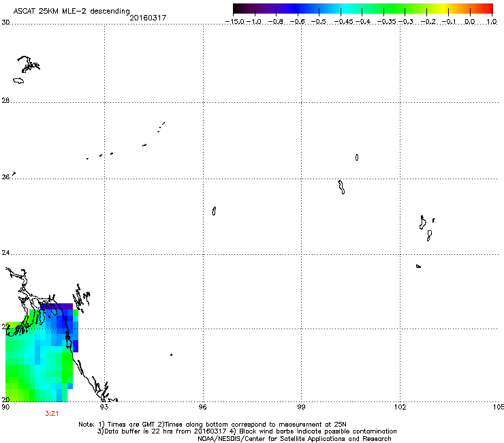Viewport: 504px width, 443px height.
Task: Click the longitude label "99"
Action: pos(301,407)
